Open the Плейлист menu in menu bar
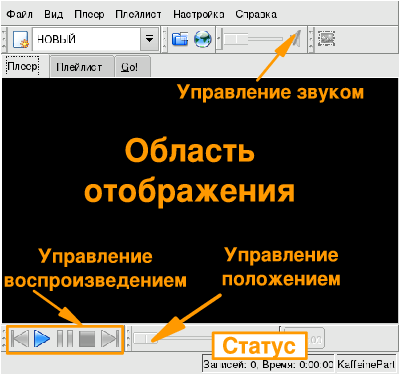The image size is (400, 374). point(138,15)
